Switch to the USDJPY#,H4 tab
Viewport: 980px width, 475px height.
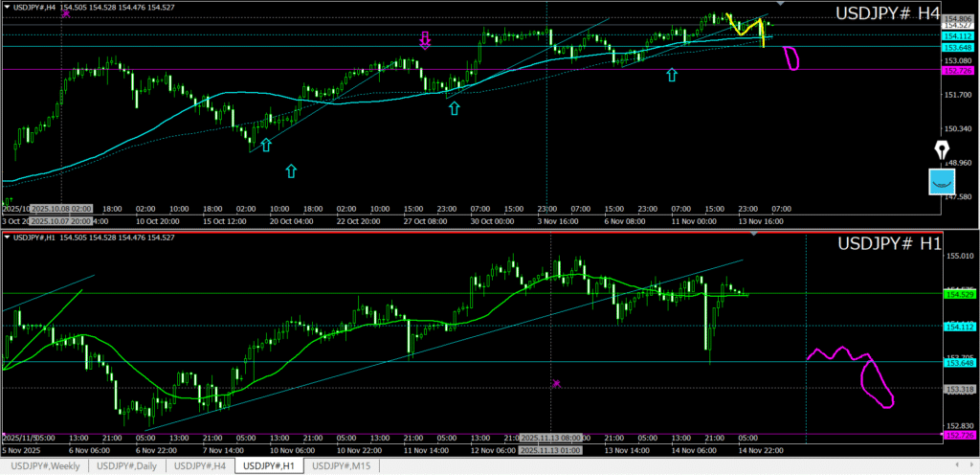click(199, 466)
